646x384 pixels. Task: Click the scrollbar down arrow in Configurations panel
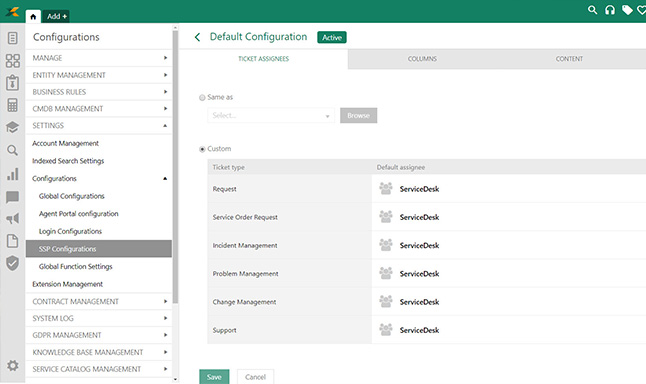[x=175, y=379]
